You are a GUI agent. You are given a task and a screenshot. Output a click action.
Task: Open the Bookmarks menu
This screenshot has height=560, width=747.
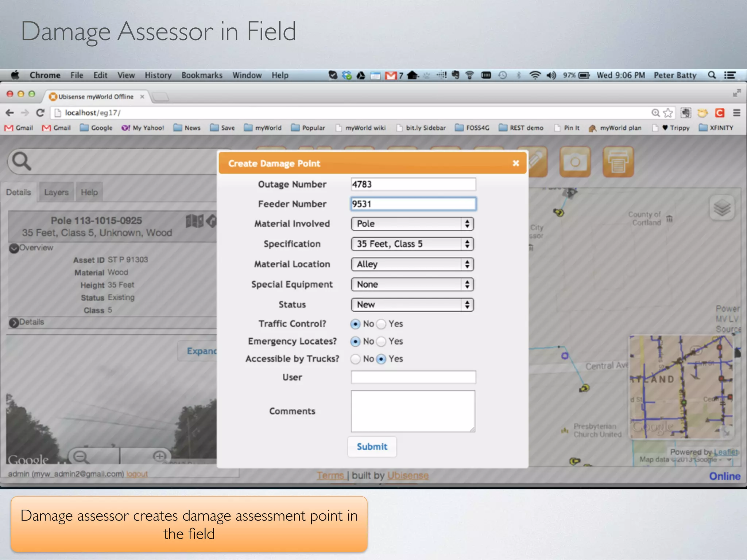coord(202,75)
